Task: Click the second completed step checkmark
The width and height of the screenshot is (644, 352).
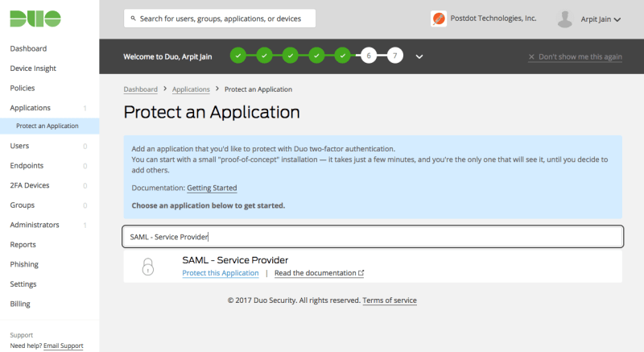Action: click(x=264, y=56)
